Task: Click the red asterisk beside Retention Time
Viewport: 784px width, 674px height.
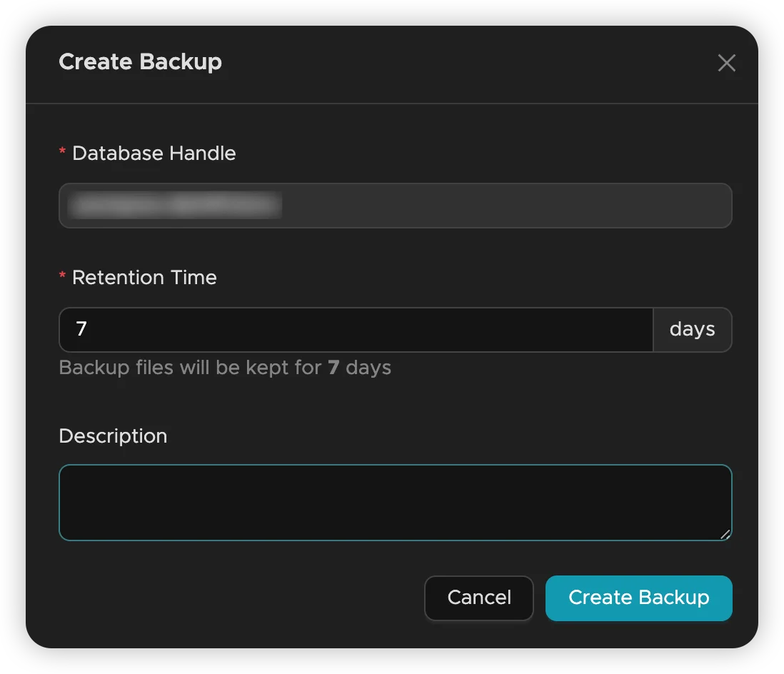Action: tap(63, 276)
